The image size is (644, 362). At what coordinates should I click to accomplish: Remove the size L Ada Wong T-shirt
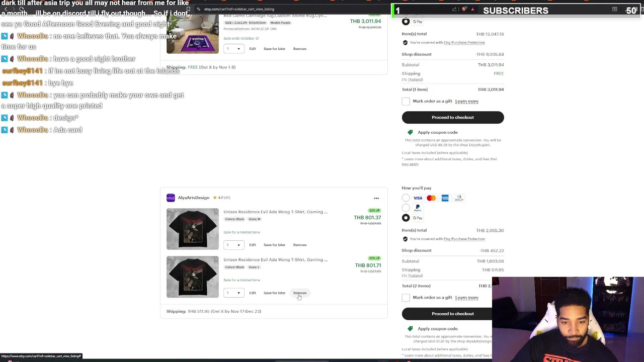point(300,293)
